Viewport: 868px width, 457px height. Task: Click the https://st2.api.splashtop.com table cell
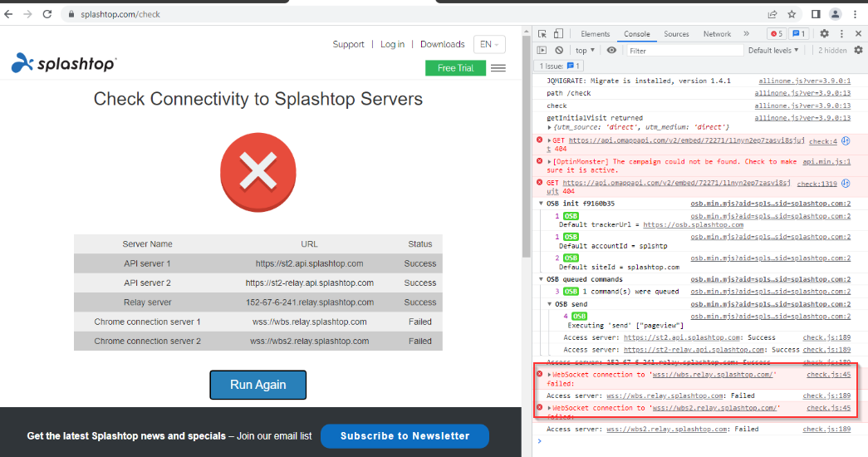310,263
